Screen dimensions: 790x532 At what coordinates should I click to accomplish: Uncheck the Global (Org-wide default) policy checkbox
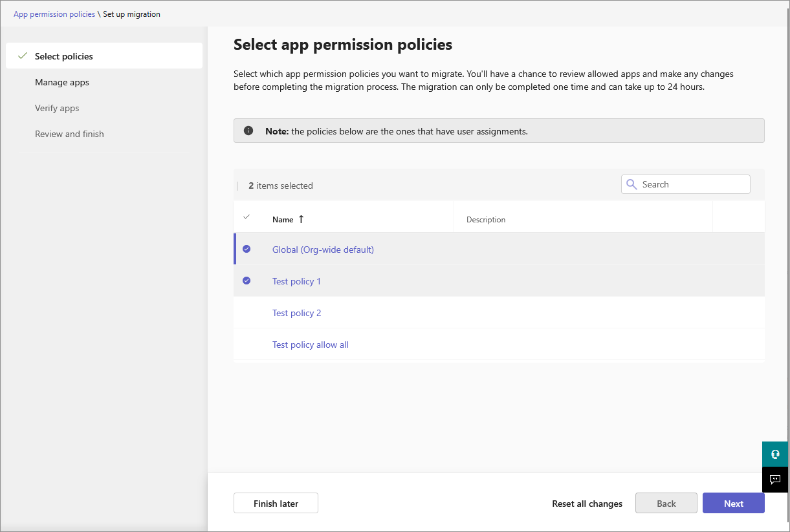pyautogui.click(x=247, y=249)
